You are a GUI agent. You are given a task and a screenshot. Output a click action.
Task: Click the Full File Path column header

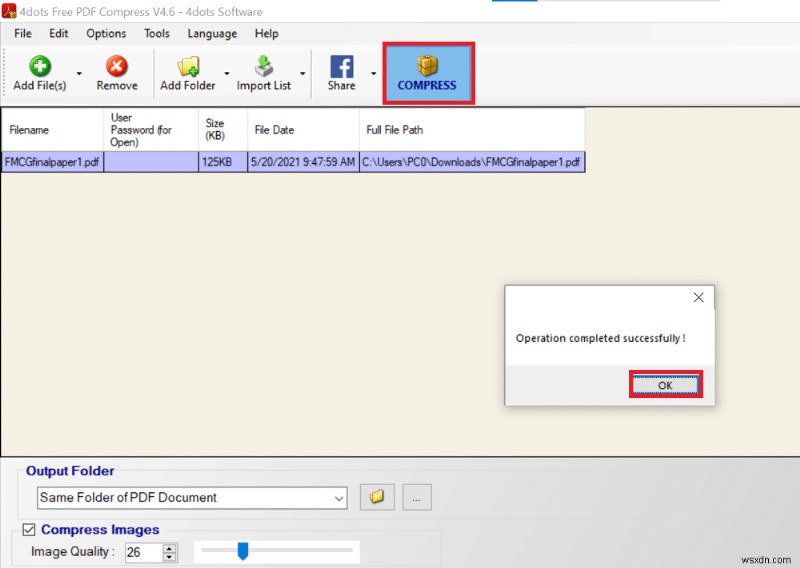point(472,130)
